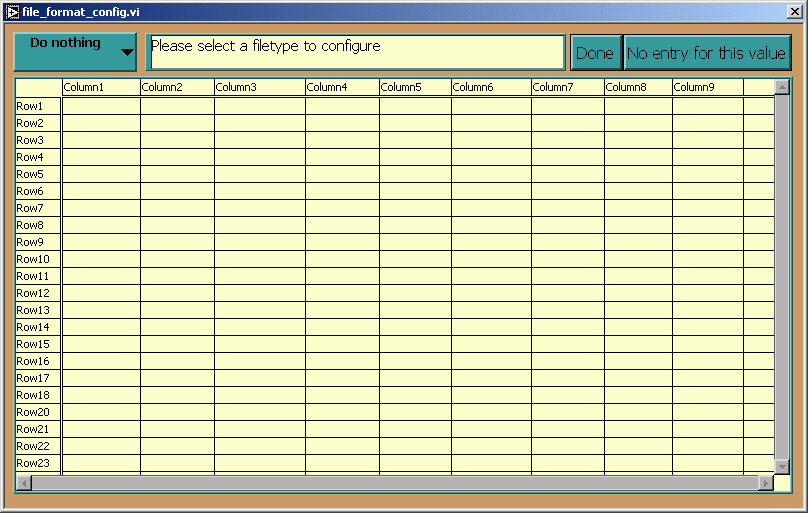Select the Row7 header

(38, 208)
